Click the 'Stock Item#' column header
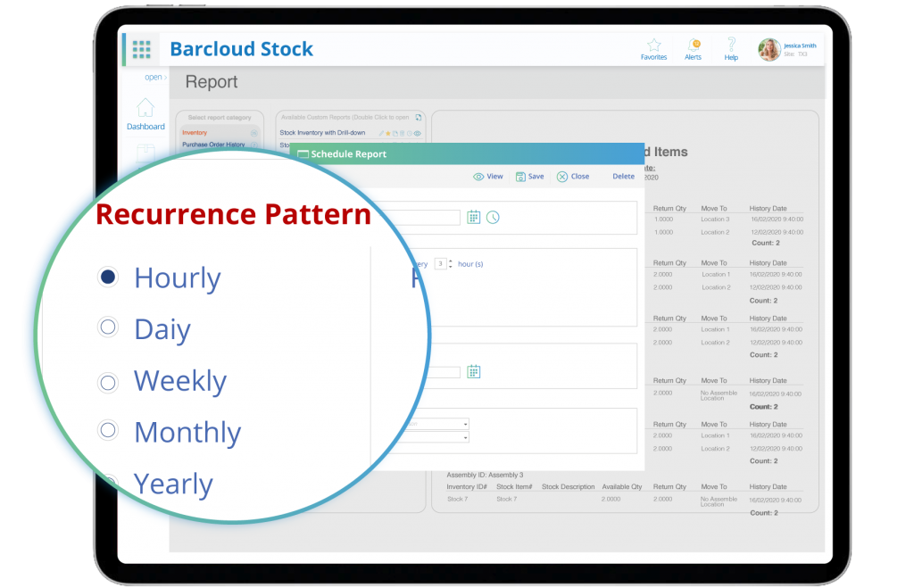Image resolution: width=914 pixels, height=588 pixels. point(514,486)
